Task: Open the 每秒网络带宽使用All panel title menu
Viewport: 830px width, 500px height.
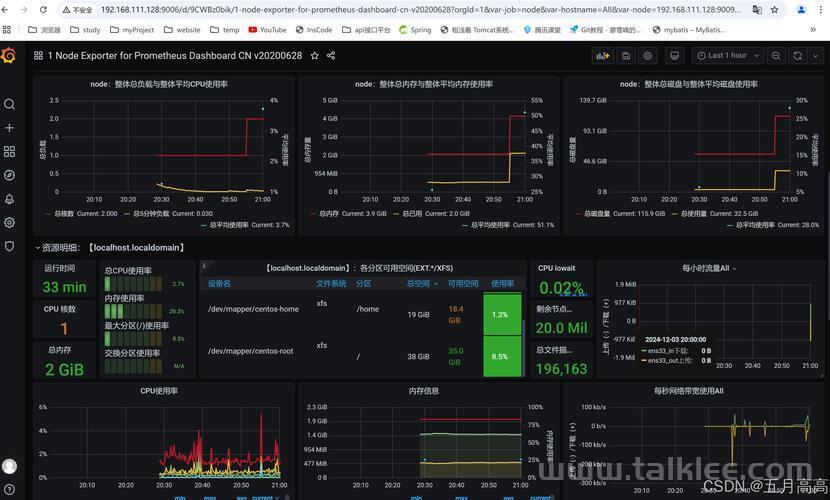Action: [688, 391]
